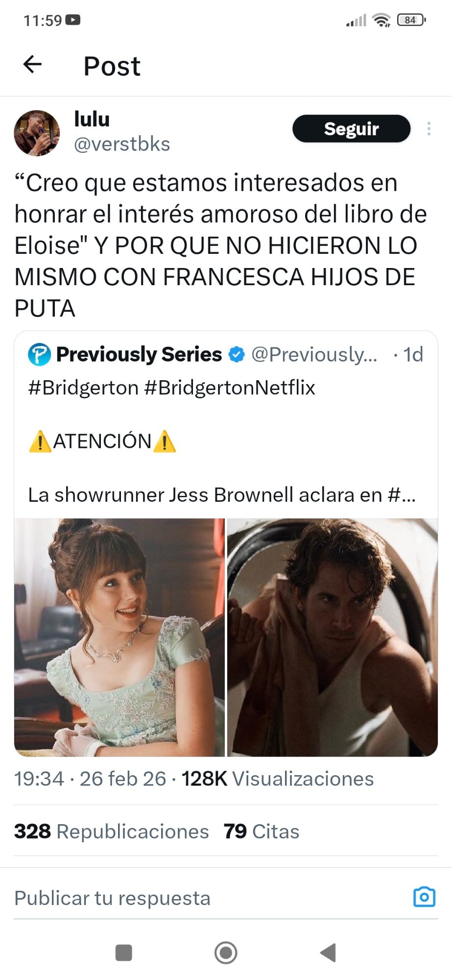This screenshot has width=452, height=980.
Task: Open lulu's profile avatar
Action: click(x=37, y=133)
